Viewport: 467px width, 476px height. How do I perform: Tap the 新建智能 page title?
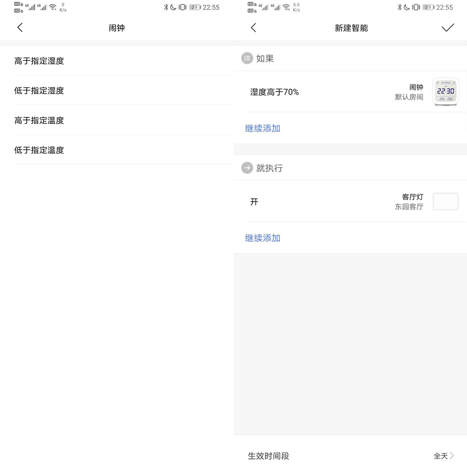point(351,28)
